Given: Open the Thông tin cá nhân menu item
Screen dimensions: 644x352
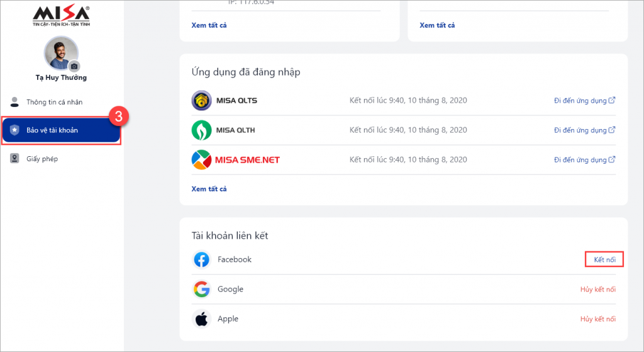Looking at the screenshot, I should pyautogui.click(x=61, y=102).
